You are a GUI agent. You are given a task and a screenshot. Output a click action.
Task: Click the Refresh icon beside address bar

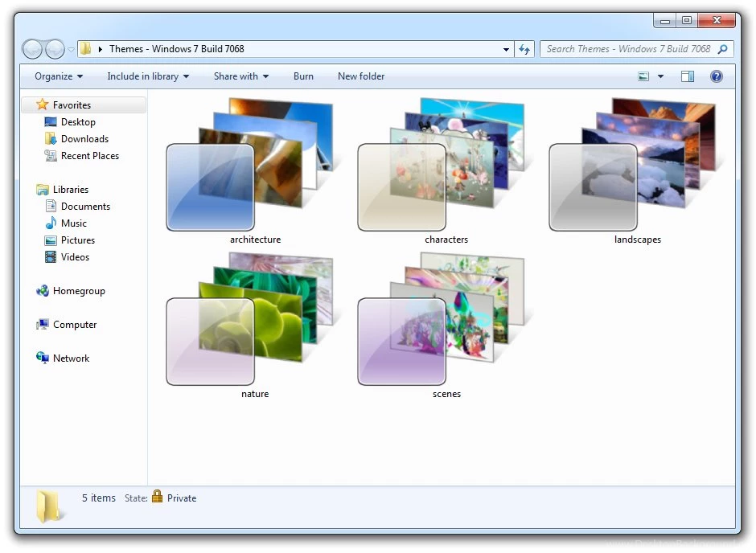coord(524,49)
